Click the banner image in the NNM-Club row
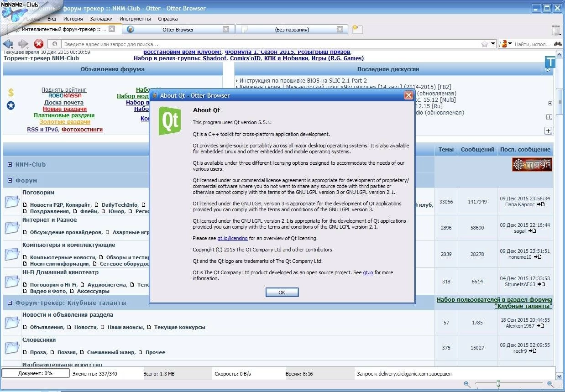The height and width of the screenshot is (392, 565). tap(532, 164)
